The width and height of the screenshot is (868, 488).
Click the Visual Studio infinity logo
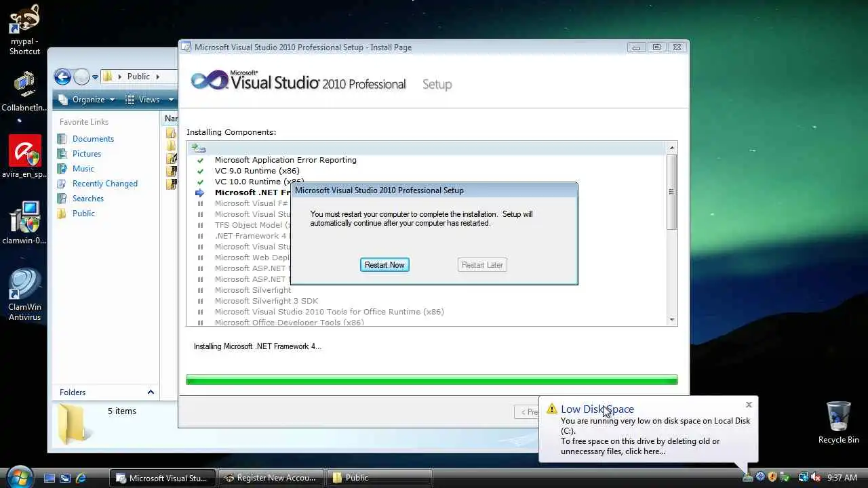tap(209, 81)
